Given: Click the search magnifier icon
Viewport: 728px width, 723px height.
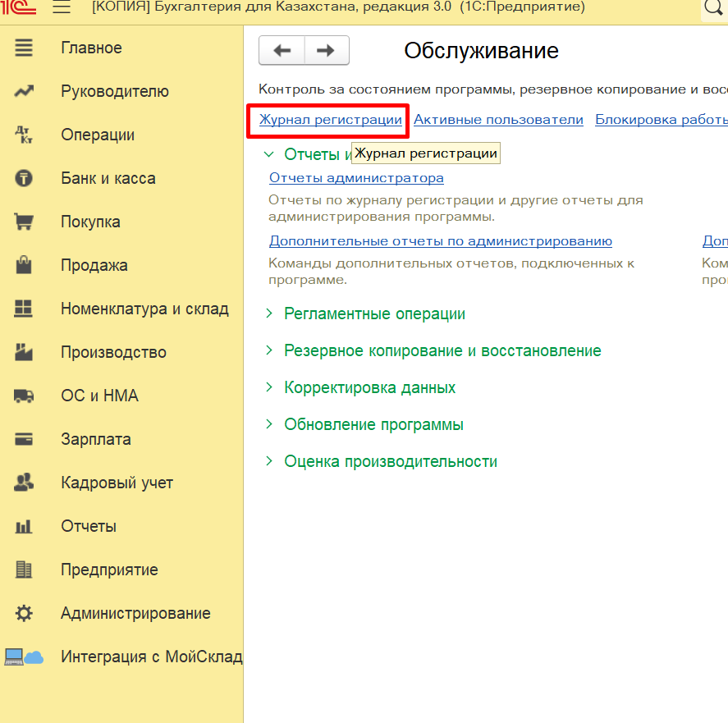Looking at the screenshot, I should [713, 8].
